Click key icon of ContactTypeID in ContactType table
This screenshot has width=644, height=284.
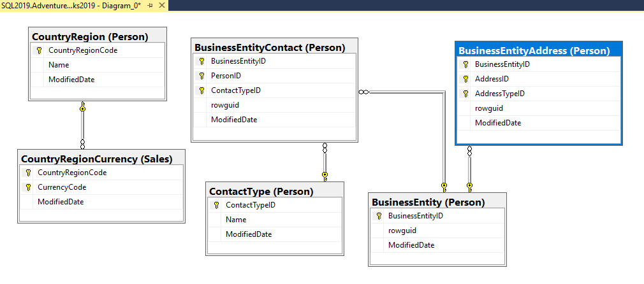point(216,205)
